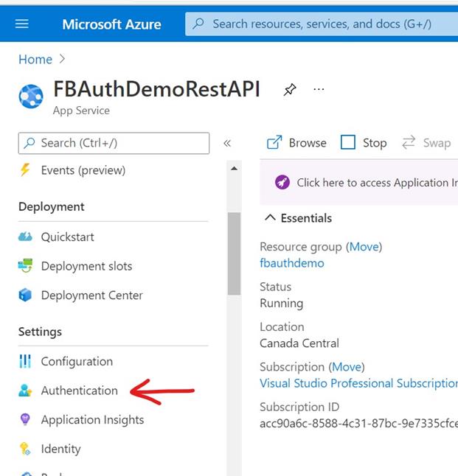The image size is (458, 476).
Task: Click the Deployment slots icon
Action: [25, 265]
